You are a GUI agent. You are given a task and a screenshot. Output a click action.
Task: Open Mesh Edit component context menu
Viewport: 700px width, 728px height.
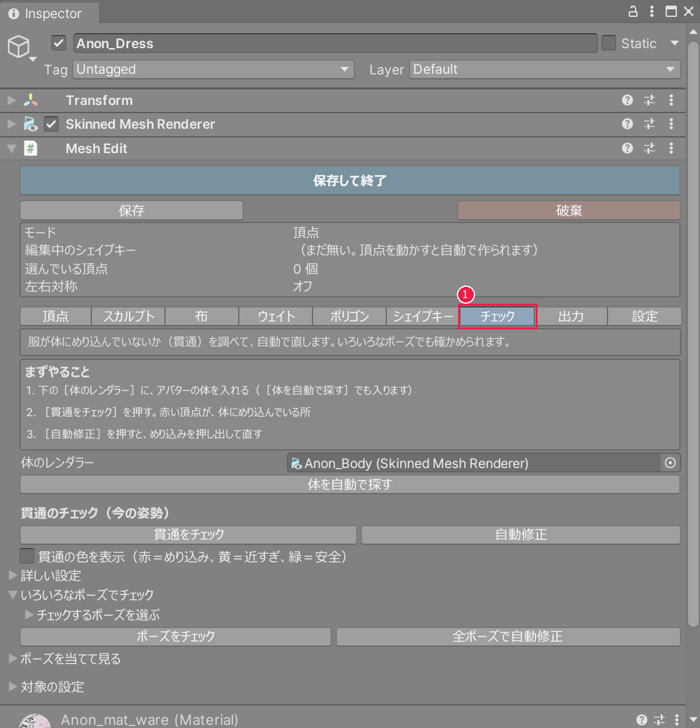pyautogui.click(x=671, y=148)
